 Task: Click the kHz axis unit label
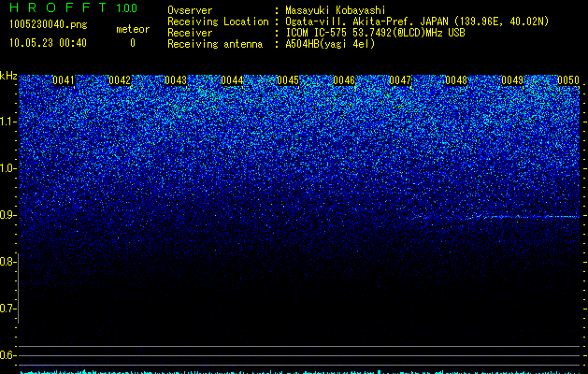click(x=8, y=76)
